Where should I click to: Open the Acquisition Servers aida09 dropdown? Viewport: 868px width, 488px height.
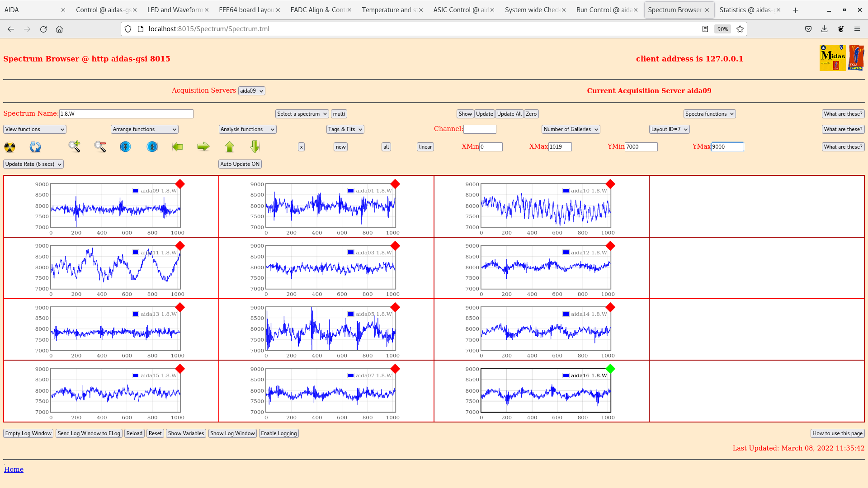tap(252, 91)
